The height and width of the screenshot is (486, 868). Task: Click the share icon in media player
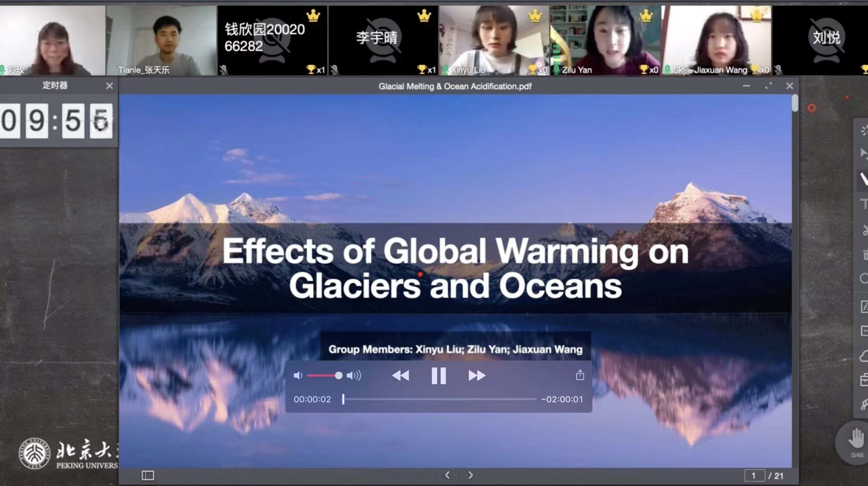tap(580, 375)
